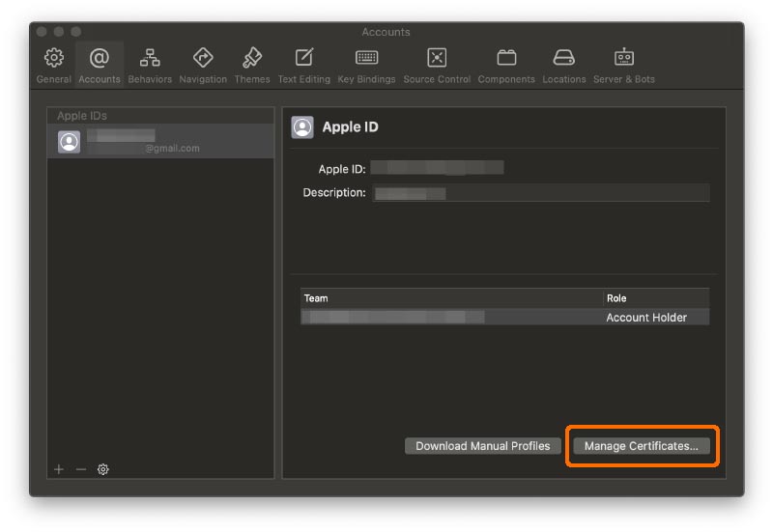773x532 pixels.
Task: Open the Locations preferences pane
Action: point(564,66)
